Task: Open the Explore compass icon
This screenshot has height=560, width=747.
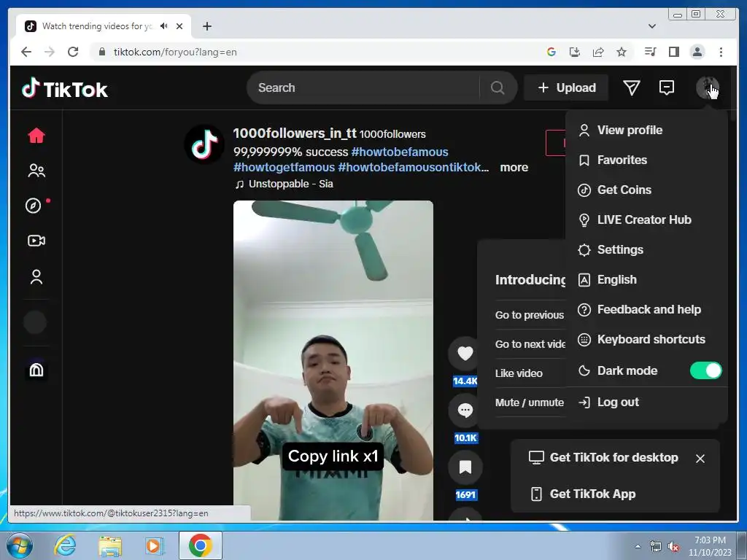Action: click(34, 206)
